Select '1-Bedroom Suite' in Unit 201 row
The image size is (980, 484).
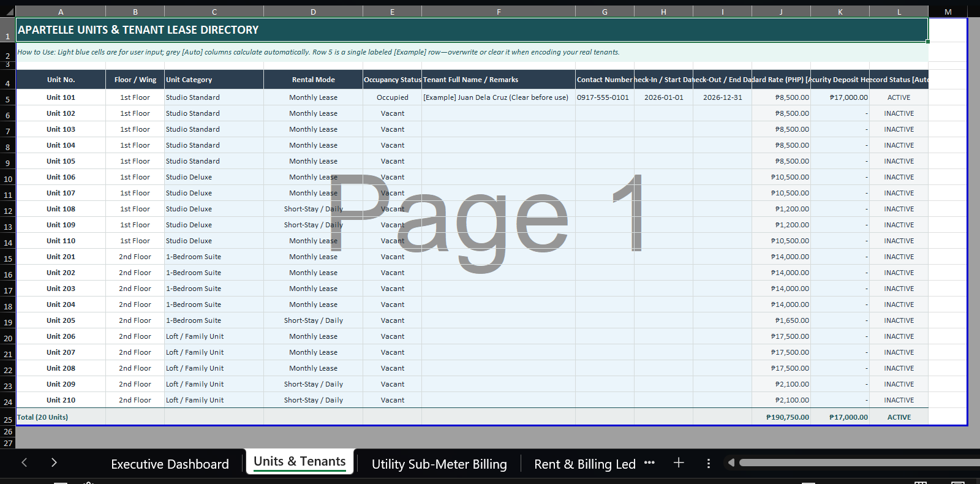pyautogui.click(x=214, y=257)
